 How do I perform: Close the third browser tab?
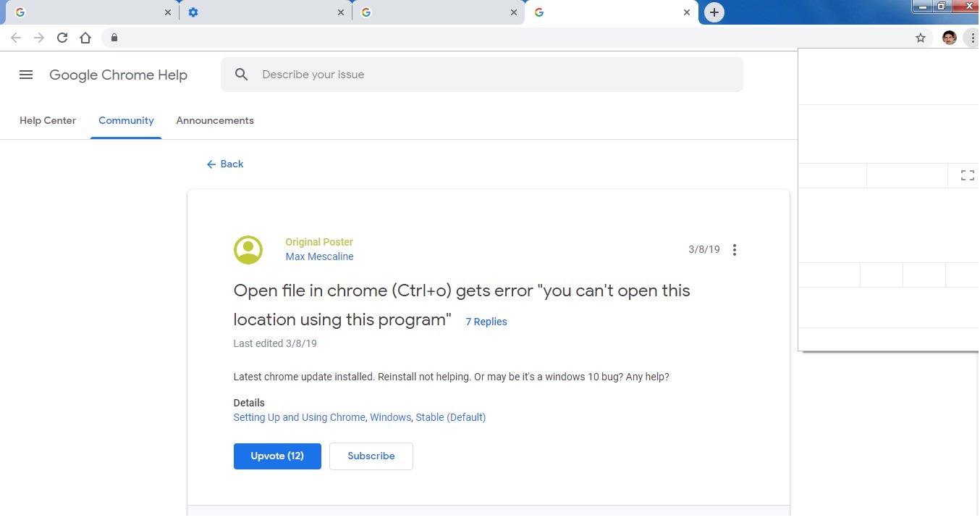(514, 12)
